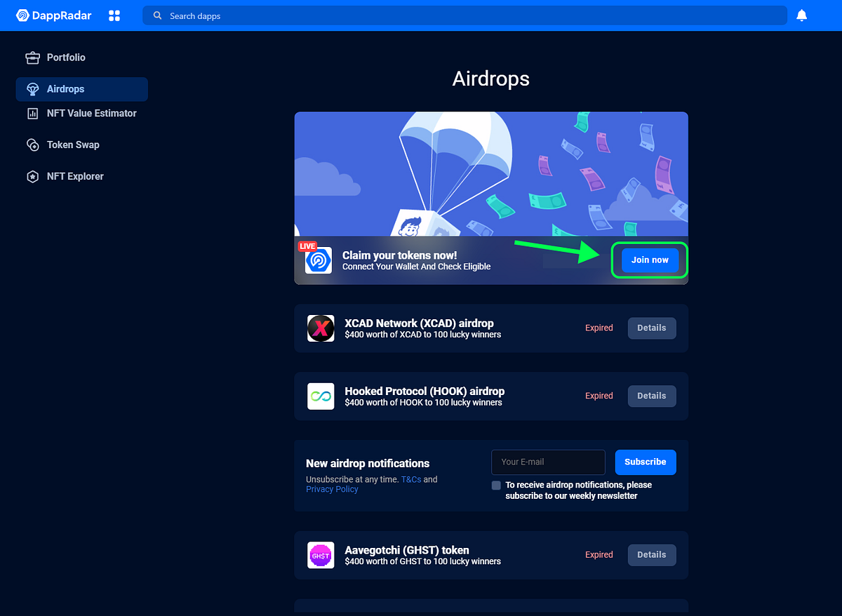The image size is (842, 616).
Task: Click the NFT Explorer hexagon icon
Action: (32, 177)
